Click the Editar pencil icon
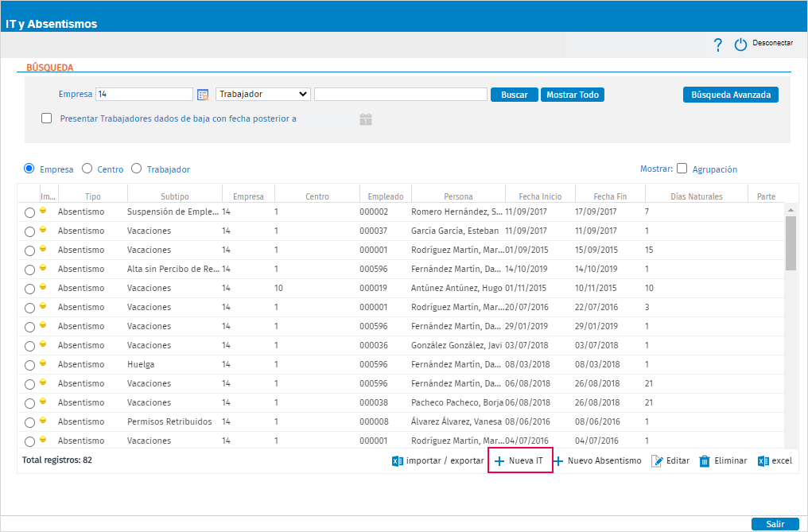 (x=657, y=461)
